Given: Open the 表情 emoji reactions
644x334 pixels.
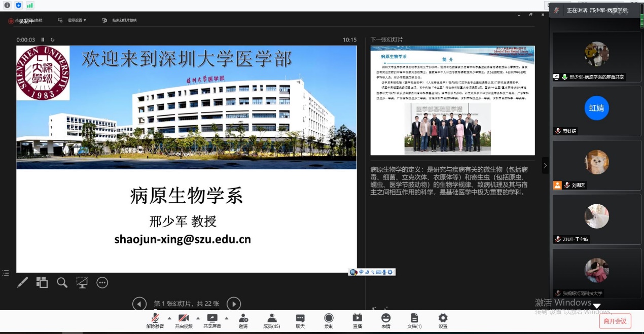Looking at the screenshot, I should tap(386, 321).
